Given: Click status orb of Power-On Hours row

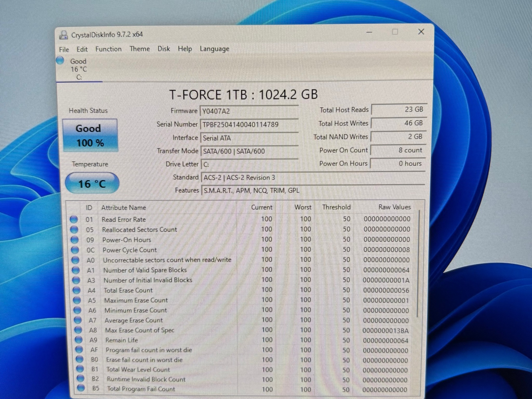Looking at the screenshot, I should [x=75, y=240].
